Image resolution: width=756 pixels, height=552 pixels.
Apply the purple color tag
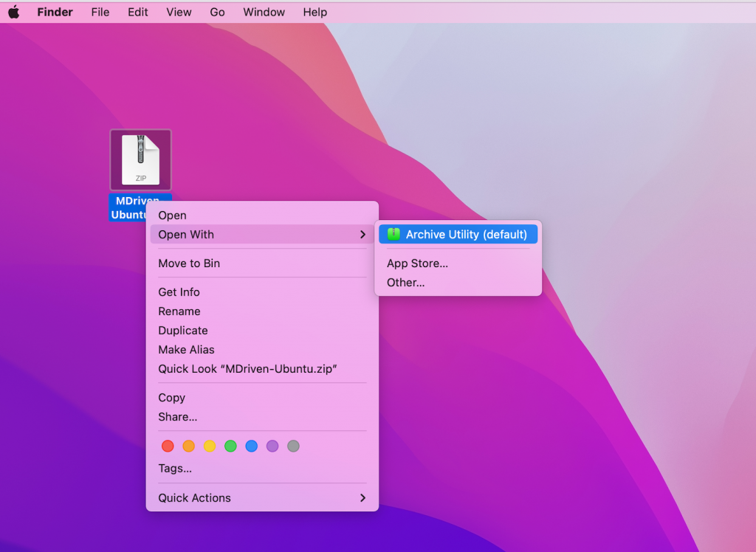[x=272, y=446]
